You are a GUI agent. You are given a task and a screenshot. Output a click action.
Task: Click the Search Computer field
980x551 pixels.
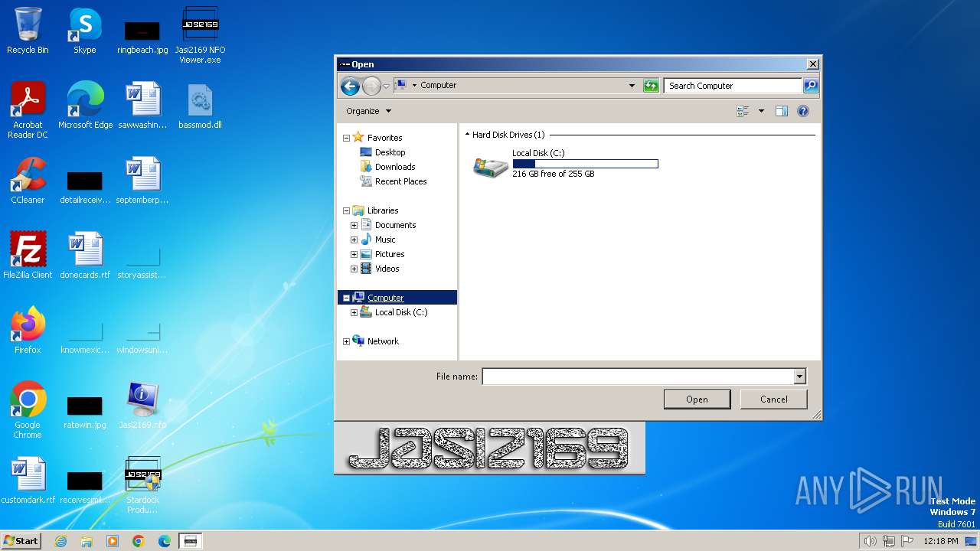pos(733,86)
